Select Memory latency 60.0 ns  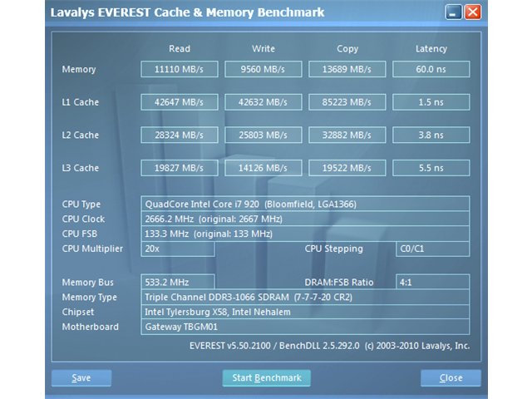431,69
